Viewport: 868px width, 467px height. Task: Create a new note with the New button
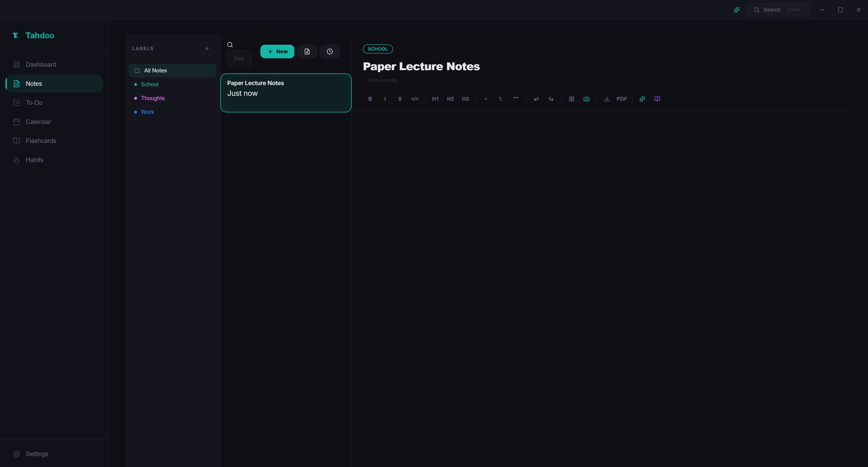(x=277, y=52)
